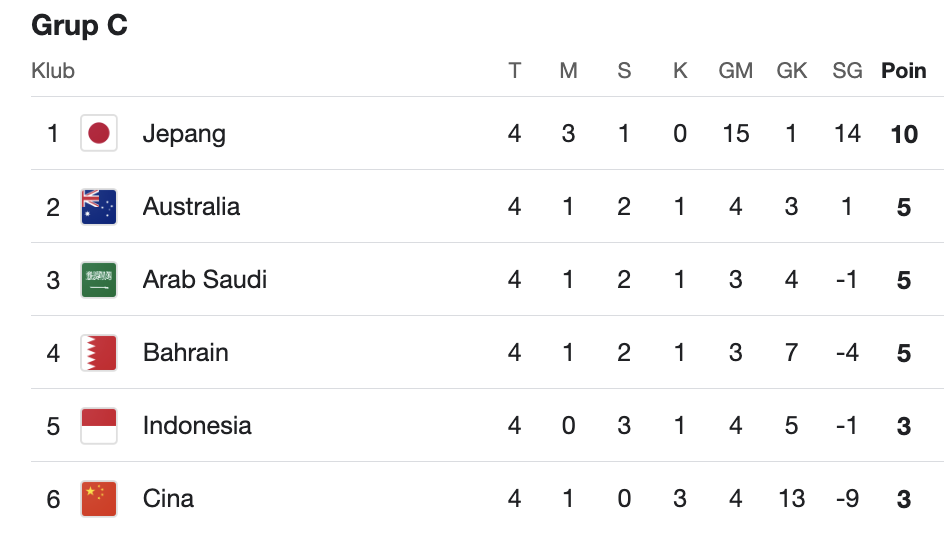
Task: Open the Indonesia team link
Action: tap(197, 426)
